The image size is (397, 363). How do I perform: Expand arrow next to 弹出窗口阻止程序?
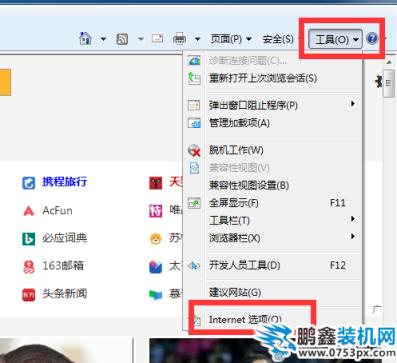click(x=353, y=104)
